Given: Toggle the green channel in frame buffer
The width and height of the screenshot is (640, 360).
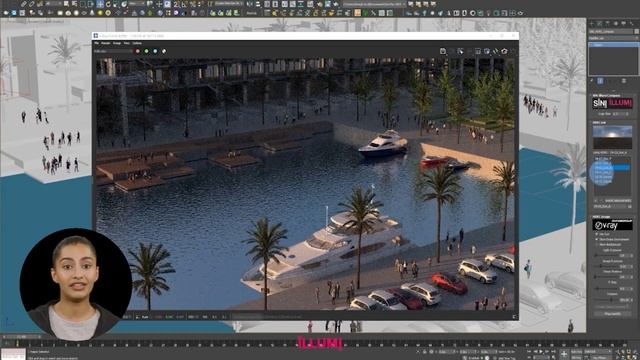Looking at the screenshot, I should (146, 51).
